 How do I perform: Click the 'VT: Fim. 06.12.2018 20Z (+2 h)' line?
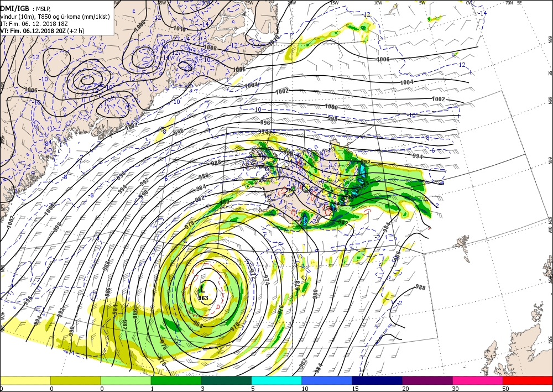(x=43, y=30)
